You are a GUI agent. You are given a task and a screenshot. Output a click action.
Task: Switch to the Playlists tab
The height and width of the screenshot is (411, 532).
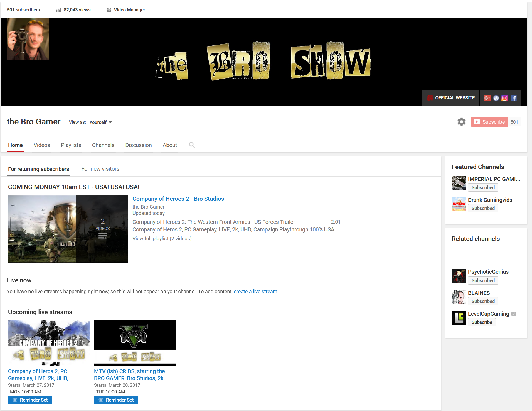click(x=71, y=145)
